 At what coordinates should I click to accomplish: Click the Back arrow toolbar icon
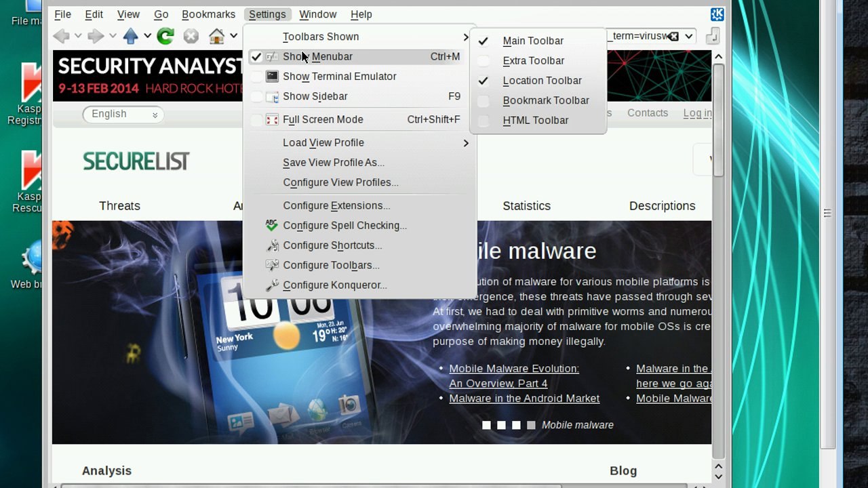61,36
